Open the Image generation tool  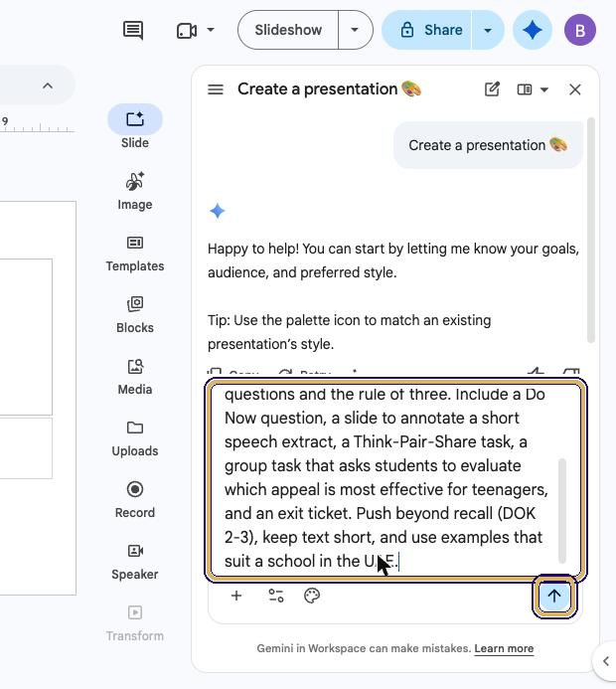135,191
